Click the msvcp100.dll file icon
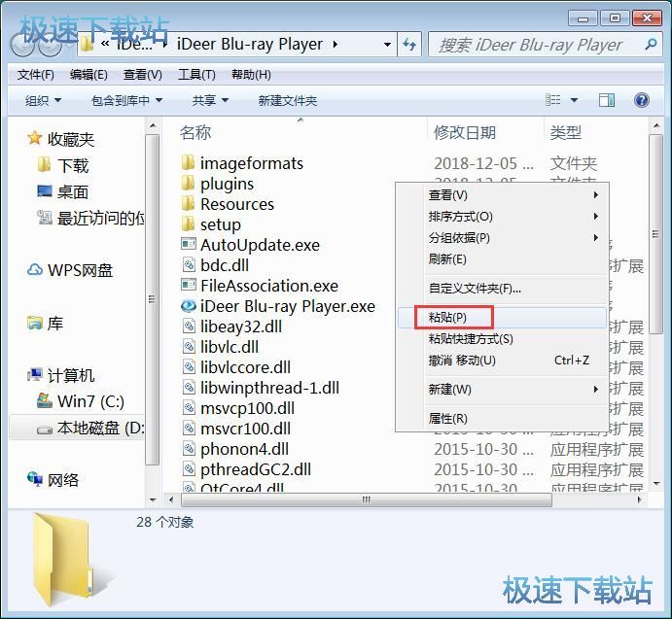Screen dimensions: 672x619 [x=189, y=408]
